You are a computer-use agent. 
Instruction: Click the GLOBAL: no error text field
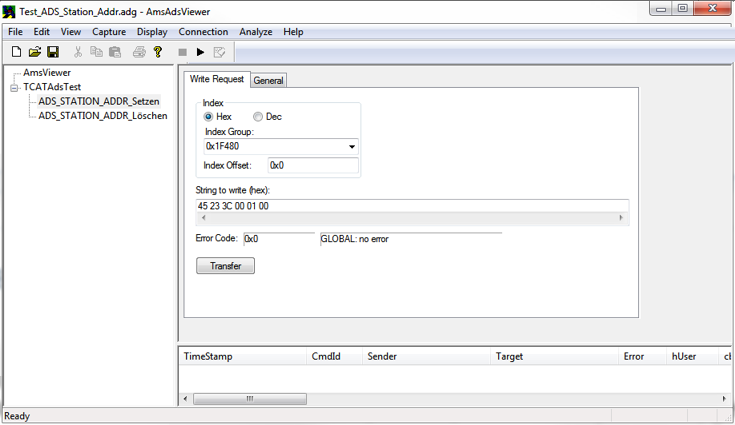pyautogui.click(x=411, y=239)
